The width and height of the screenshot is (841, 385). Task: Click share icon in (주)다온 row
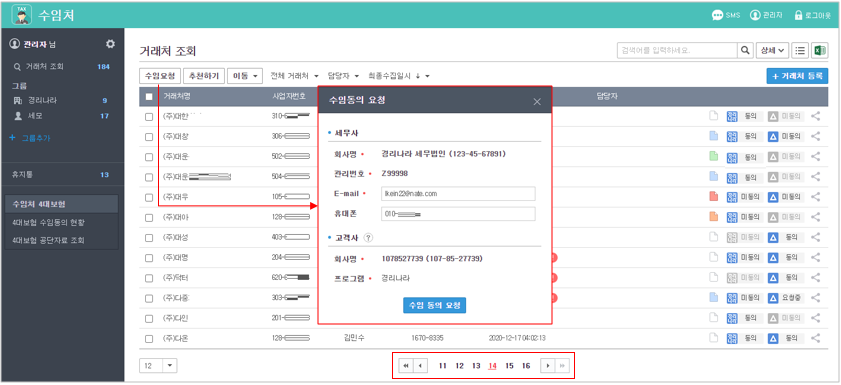tap(815, 338)
